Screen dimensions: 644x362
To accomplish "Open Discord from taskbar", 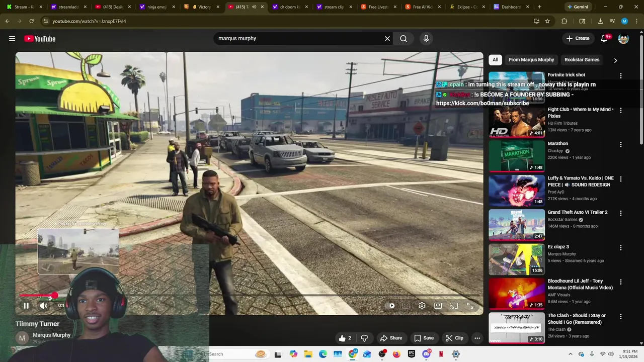I will pyautogui.click(x=427, y=354).
